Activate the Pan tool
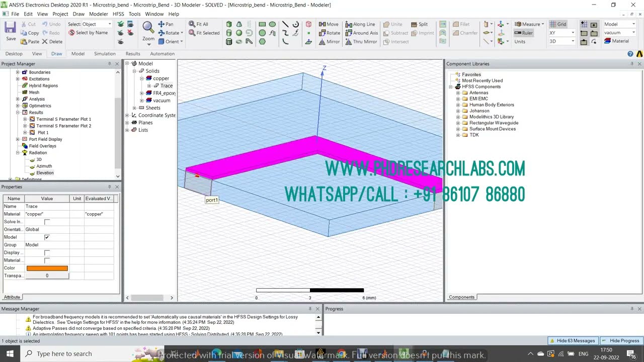This screenshot has width=644, height=362. pos(166,24)
